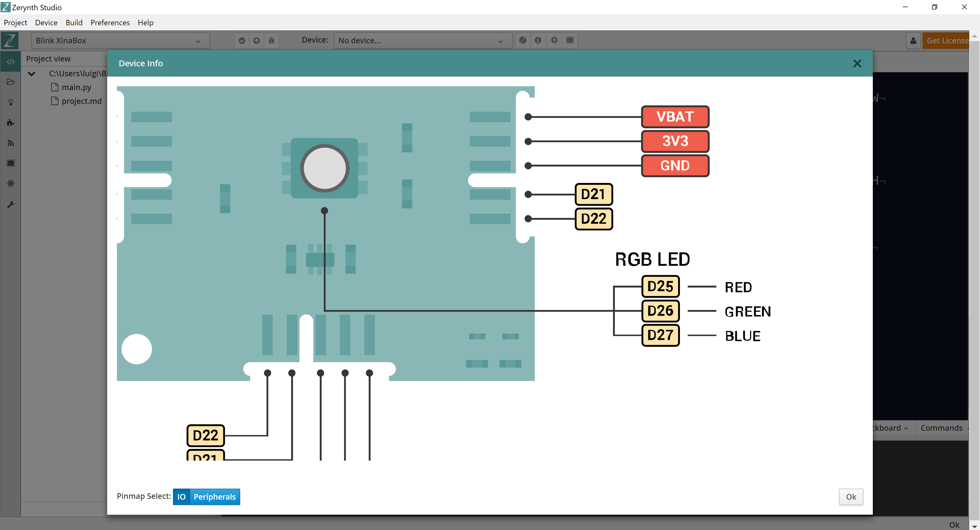
Task: Click the project.md file icon
Action: point(55,101)
